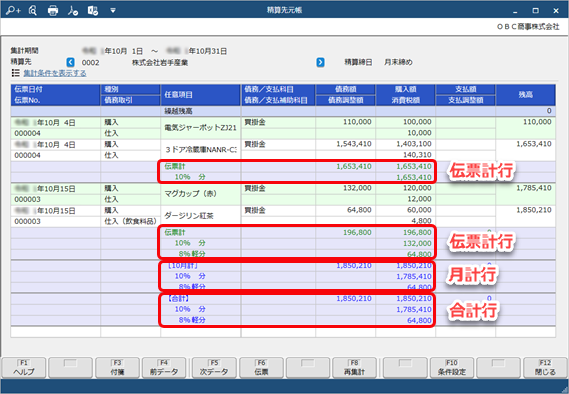Click the 140,310 消費税額 cell
This screenshot has height=394, width=569.
(x=405, y=155)
